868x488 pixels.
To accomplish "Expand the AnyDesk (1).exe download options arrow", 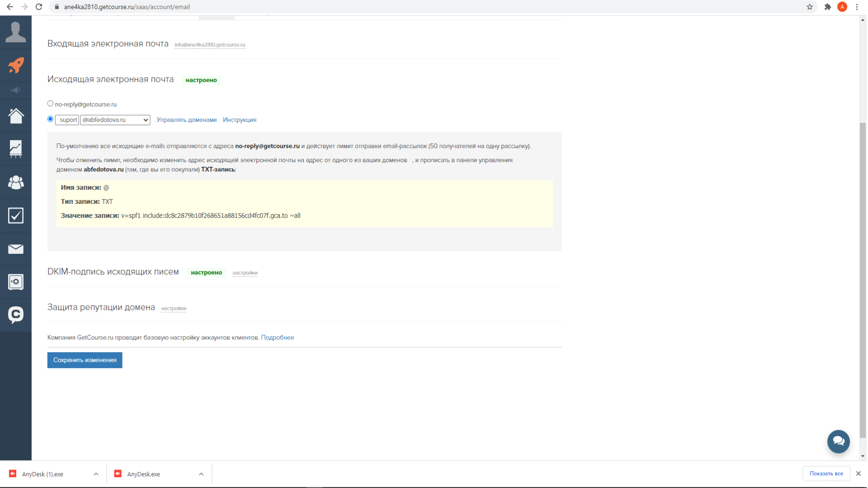I will click(96, 474).
